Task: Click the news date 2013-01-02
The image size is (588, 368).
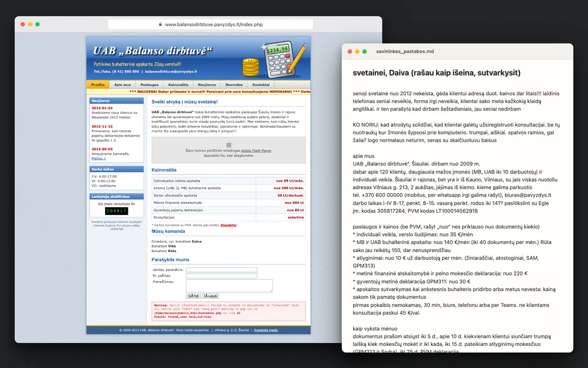Action: [x=101, y=108]
